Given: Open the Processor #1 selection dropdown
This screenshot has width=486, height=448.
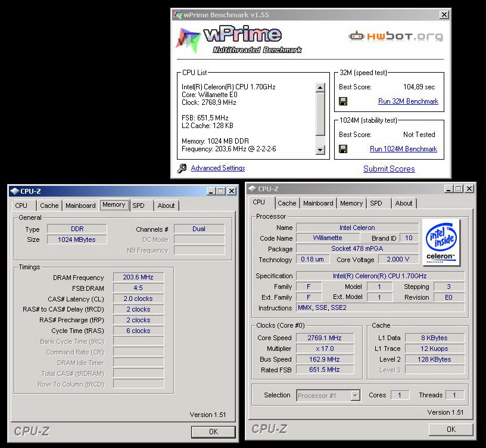Looking at the screenshot, I should coord(356,396).
